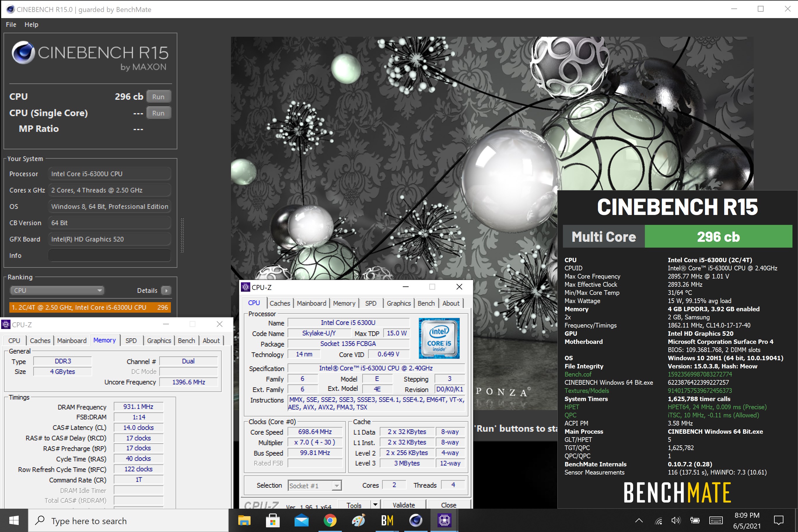Screen dimensions: 798x532
Task: Expand the CPU ranking dropdown
Action: (57, 290)
